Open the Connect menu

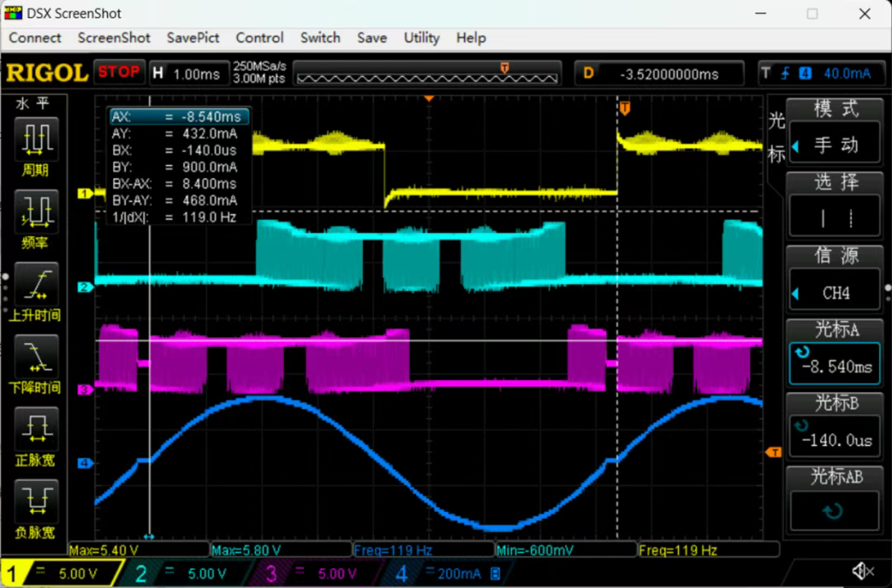click(x=35, y=38)
